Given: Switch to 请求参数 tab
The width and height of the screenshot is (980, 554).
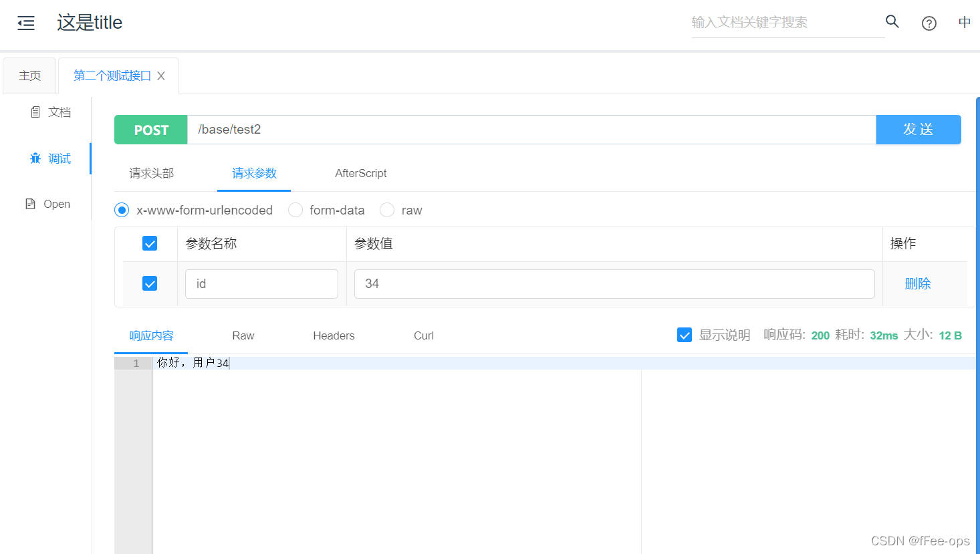Looking at the screenshot, I should point(254,173).
